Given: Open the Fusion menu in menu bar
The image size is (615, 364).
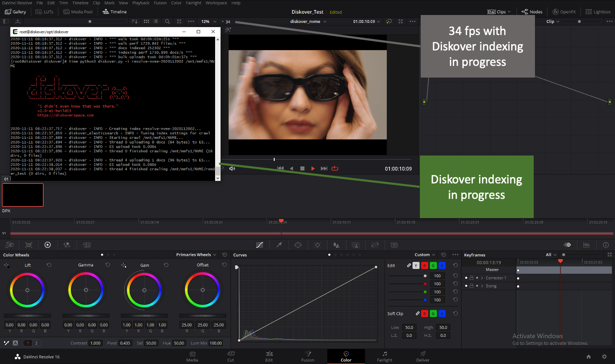Looking at the screenshot, I should click(160, 3).
